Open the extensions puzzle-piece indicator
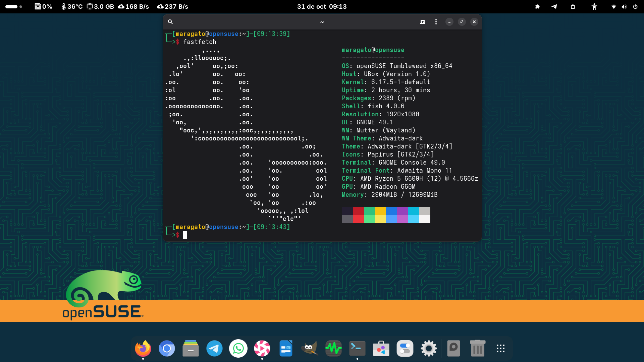This screenshot has width=644, height=362. click(537, 7)
